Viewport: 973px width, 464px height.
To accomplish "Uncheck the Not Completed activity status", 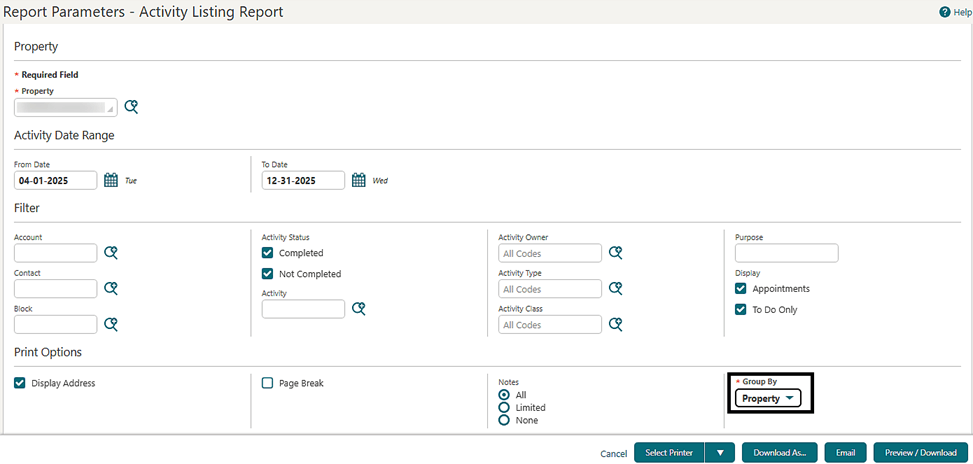I will click(267, 274).
